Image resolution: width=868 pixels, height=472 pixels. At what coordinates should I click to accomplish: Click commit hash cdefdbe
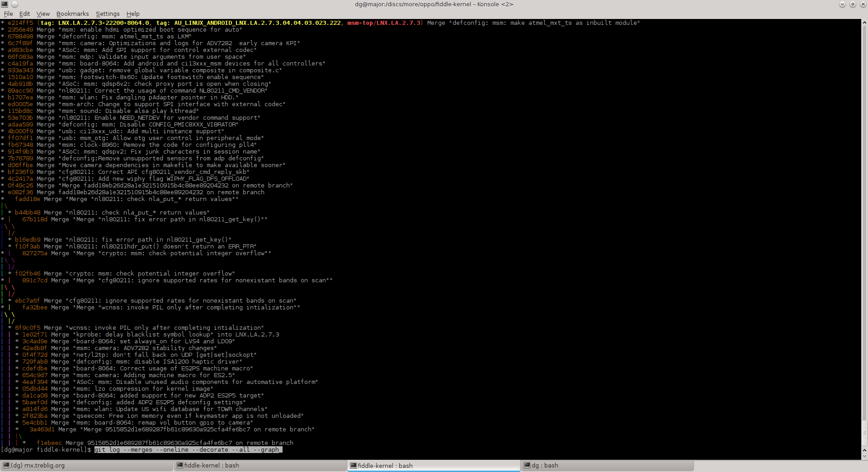pos(35,368)
